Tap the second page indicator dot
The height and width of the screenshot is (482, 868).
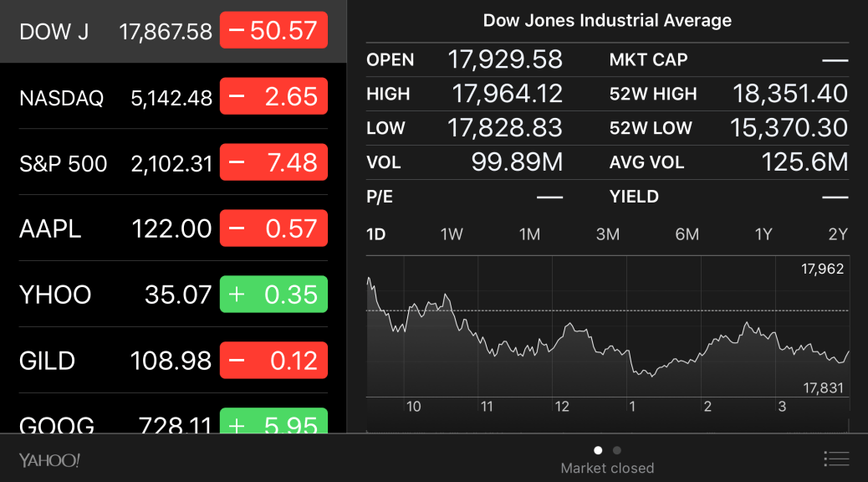pyautogui.click(x=617, y=450)
